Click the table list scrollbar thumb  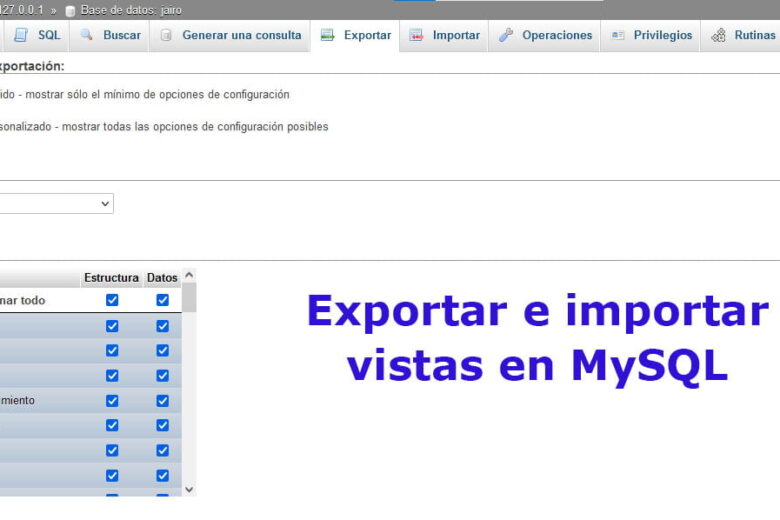(x=189, y=298)
